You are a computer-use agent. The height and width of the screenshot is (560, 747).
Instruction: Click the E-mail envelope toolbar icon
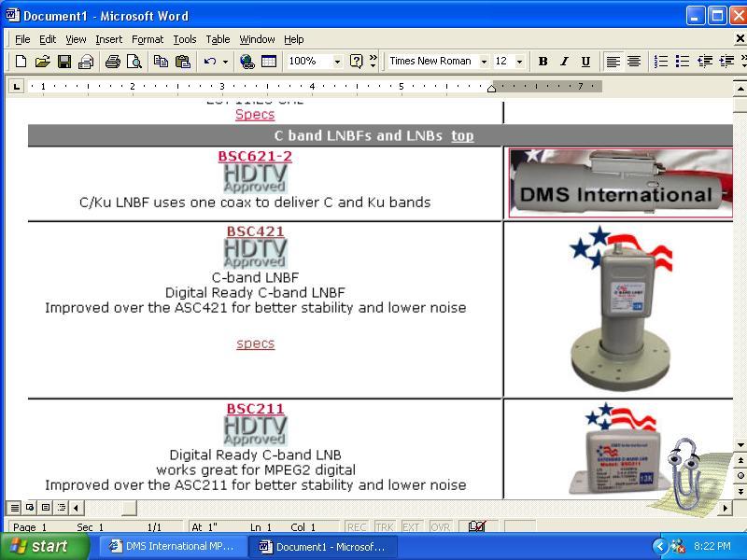tap(86, 62)
